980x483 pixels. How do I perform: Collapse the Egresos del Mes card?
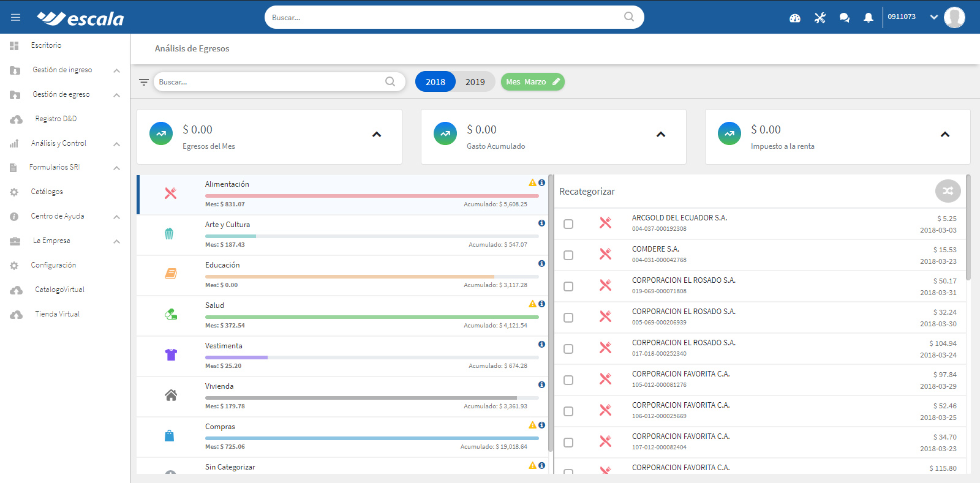point(377,134)
